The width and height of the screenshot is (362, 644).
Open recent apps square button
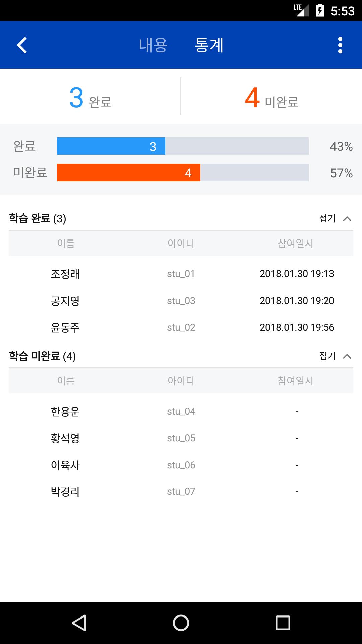coord(282,623)
